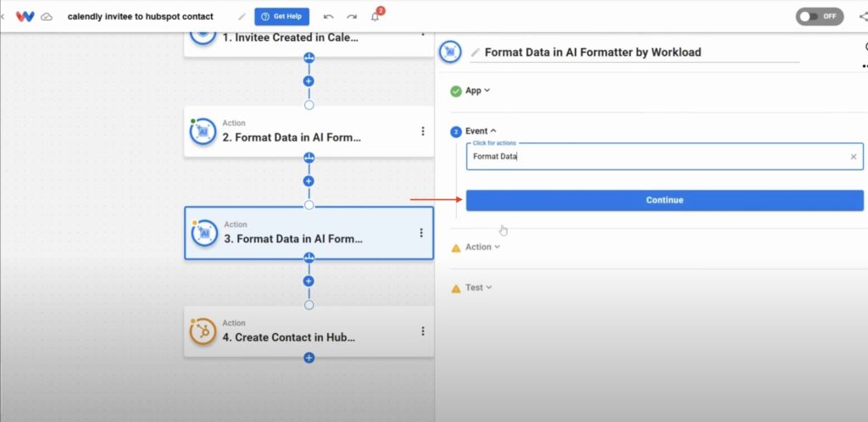Collapse the Event section
868x422 pixels.
point(481,131)
